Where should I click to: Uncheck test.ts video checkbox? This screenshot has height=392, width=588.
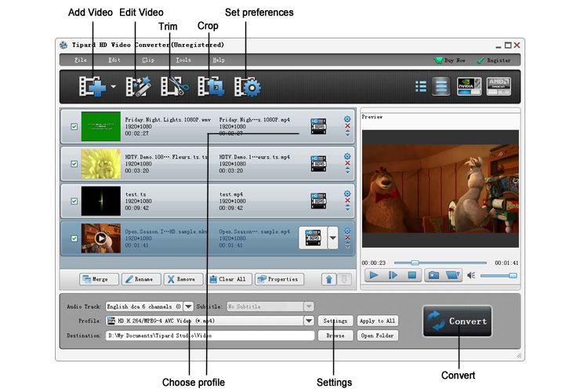[74, 201]
